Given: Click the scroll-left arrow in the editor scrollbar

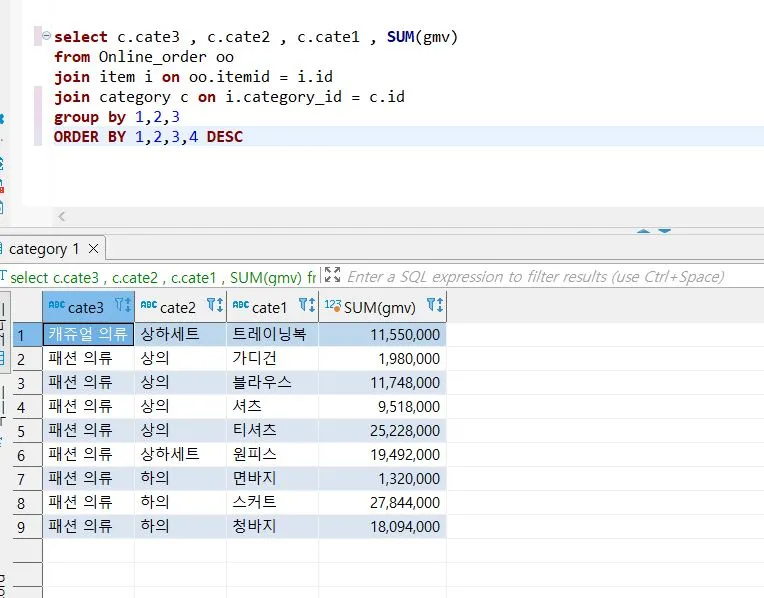Looking at the screenshot, I should click(62, 216).
